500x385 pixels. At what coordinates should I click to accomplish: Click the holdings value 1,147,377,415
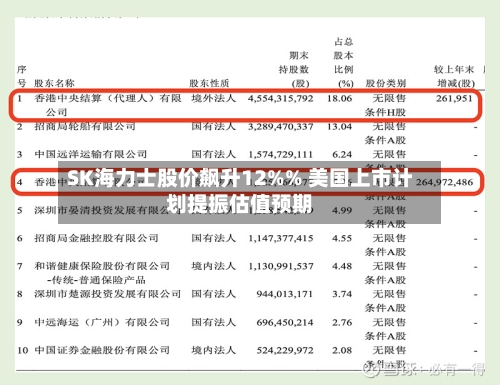(281, 239)
